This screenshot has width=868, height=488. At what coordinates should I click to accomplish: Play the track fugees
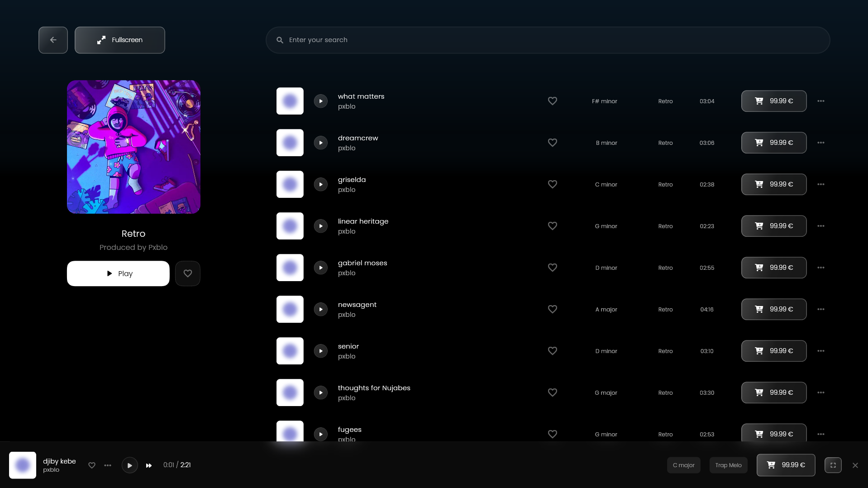pos(321,434)
